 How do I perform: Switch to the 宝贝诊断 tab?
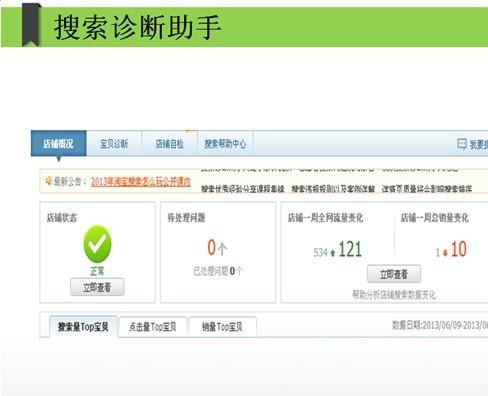coord(114,144)
